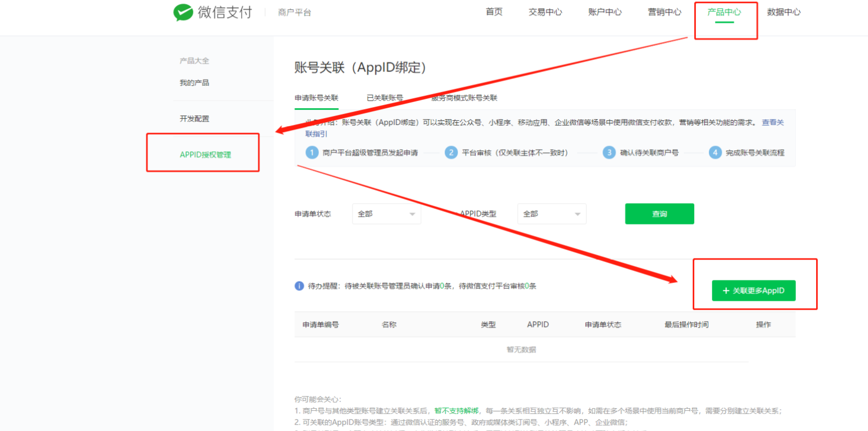Click the 商户平台 header text
Image resolution: width=868 pixels, height=431 pixels.
tap(295, 12)
